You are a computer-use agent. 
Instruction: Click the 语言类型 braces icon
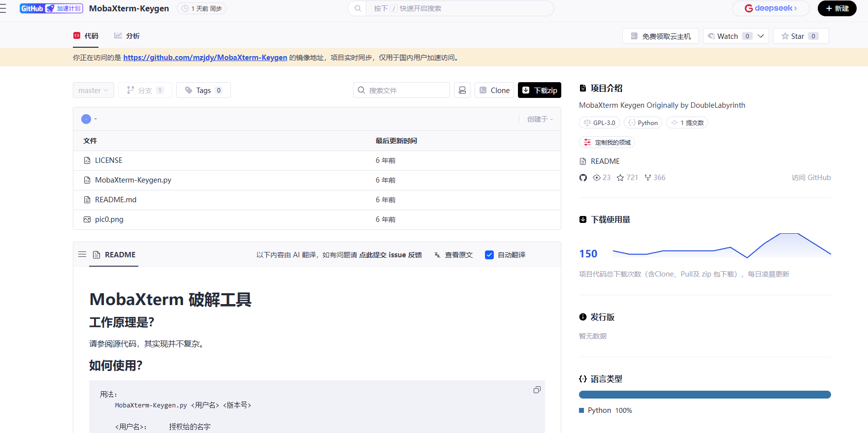(583, 379)
